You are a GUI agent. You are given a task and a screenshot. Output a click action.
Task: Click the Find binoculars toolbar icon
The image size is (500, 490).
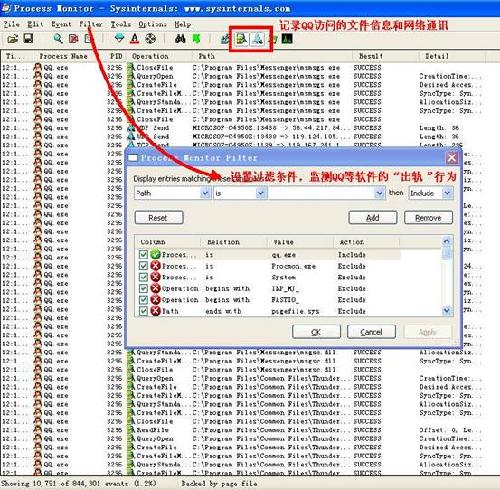click(180, 39)
